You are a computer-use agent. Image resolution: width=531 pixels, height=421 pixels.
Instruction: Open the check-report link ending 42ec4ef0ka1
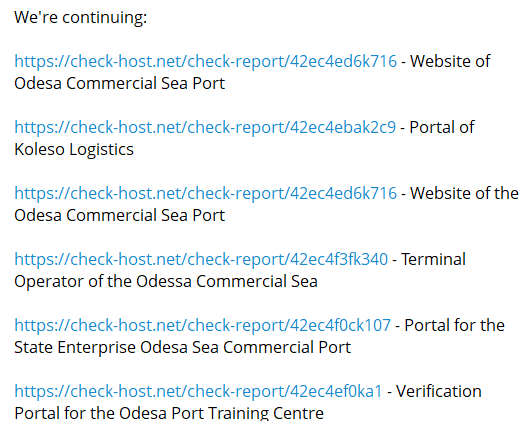(x=198, y=392)
